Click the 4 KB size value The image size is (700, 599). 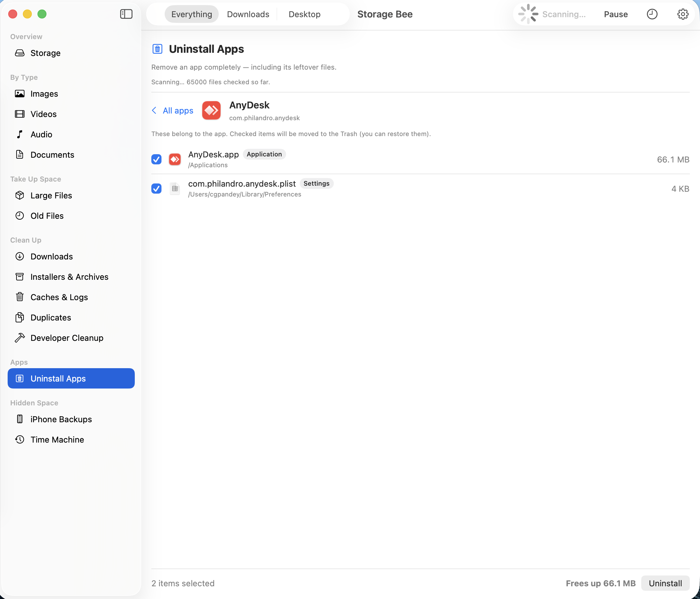pyautogui.click(x=680, y=189)
